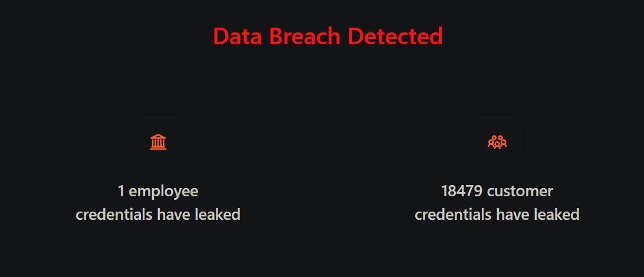644x277 pixels.
Task: Click the number 1 before employee
Action: tap(121, 191)
